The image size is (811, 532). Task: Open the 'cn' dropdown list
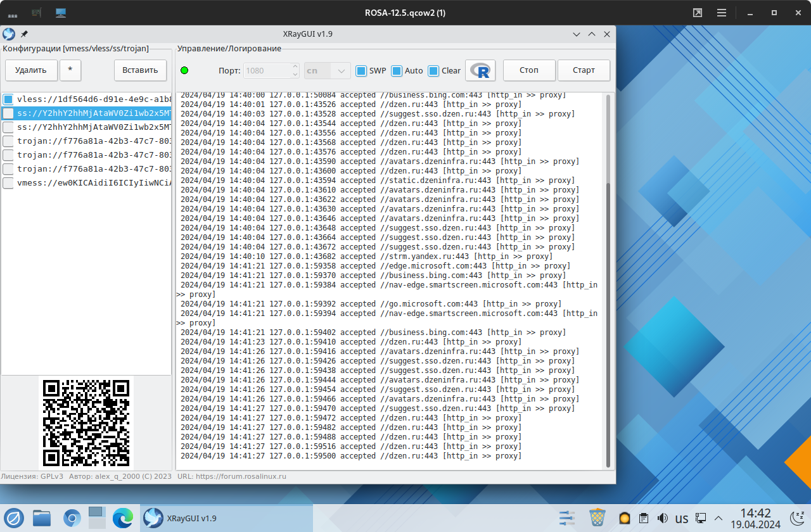pyautogui.click(x=327, y=71)
